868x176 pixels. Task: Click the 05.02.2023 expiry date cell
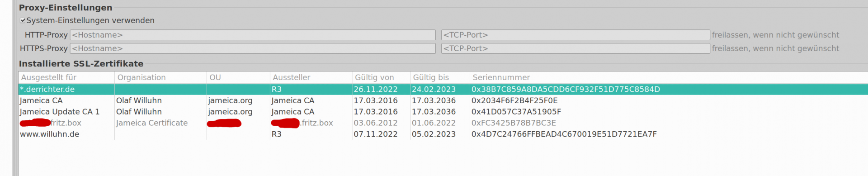pyautogui.click(x=434, y=134)
